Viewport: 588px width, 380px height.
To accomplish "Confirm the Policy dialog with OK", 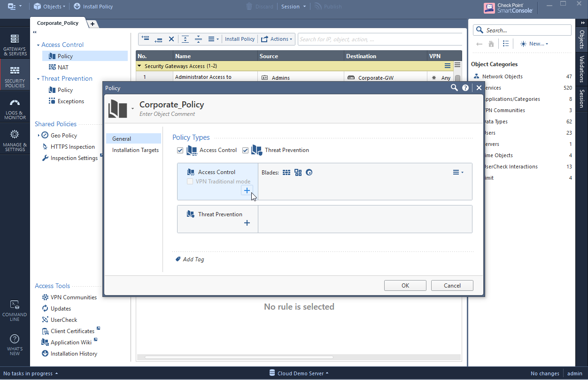I will [405, 286].
